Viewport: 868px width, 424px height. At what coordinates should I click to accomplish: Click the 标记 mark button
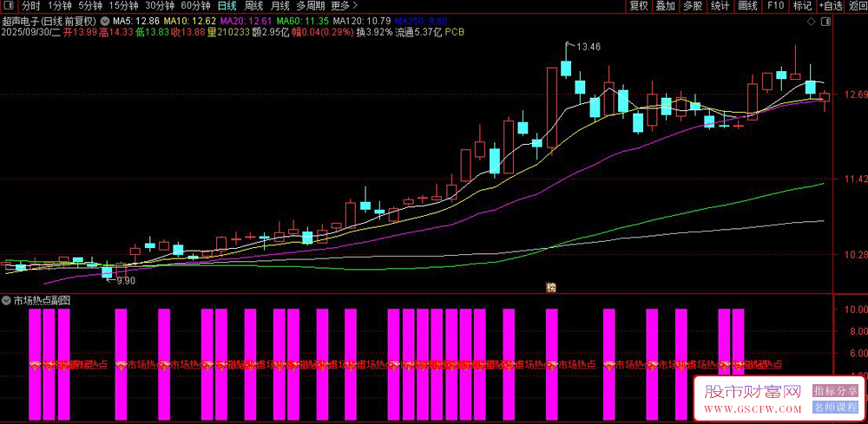pos(802,5)
